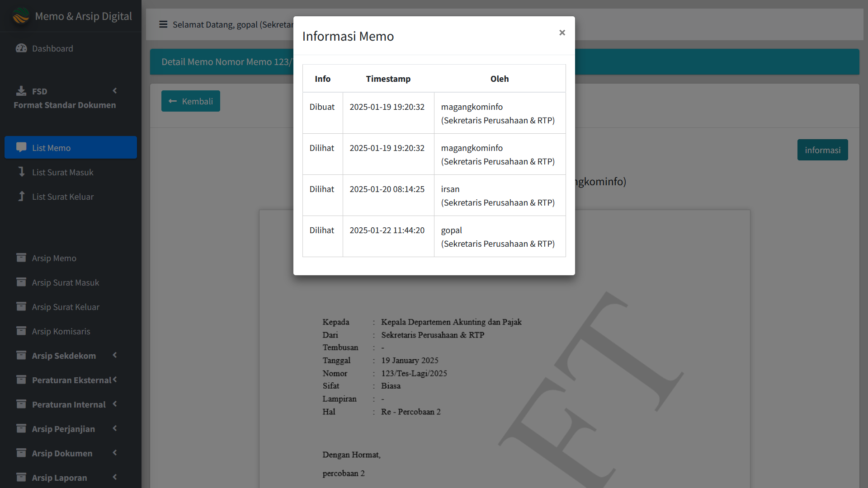Click the FSD download icon

21,91
